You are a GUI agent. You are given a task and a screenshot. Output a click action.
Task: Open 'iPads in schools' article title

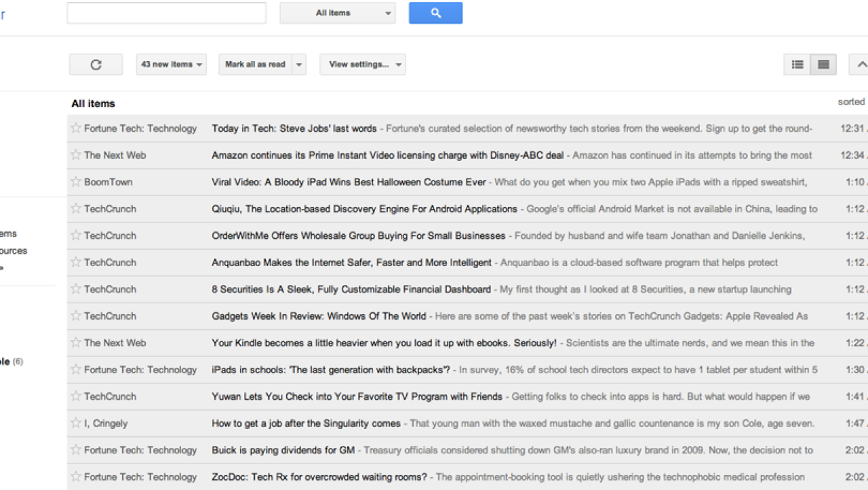click(x=331, y=369)
